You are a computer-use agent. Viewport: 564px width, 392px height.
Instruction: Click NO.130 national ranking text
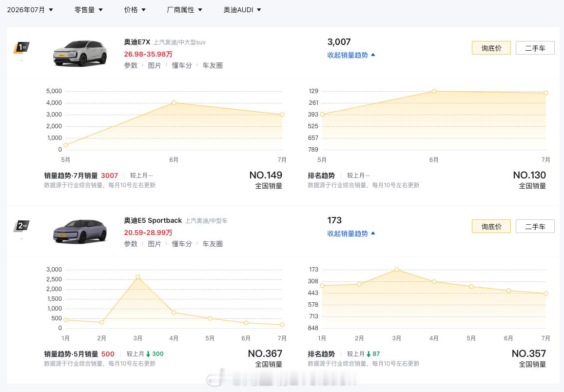click(x=529, y=175)
